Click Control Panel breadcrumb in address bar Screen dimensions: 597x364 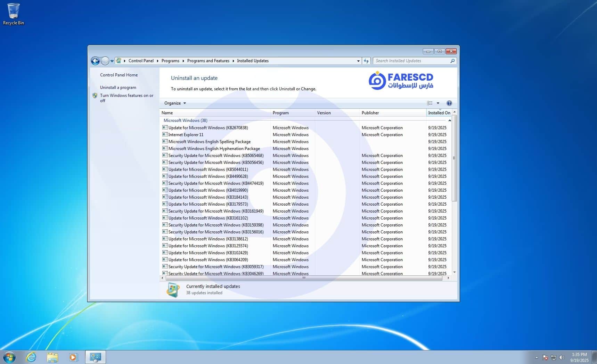point(141,61)
